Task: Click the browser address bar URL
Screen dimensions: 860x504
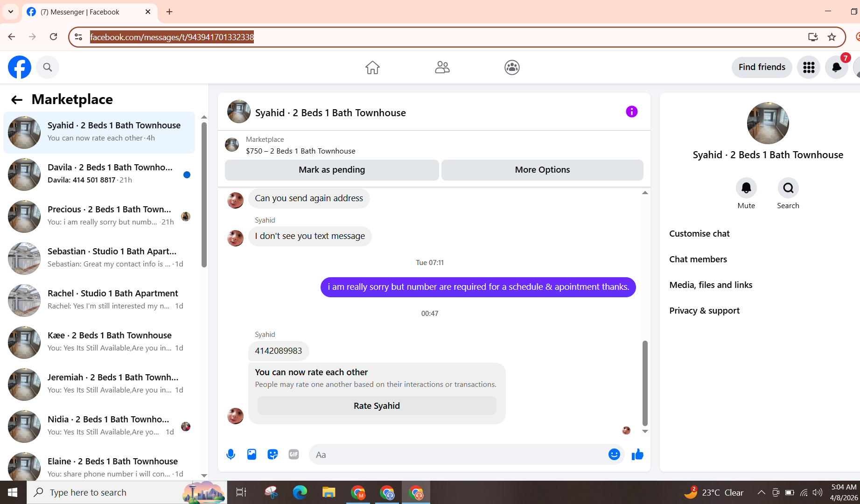Action: 172,37
